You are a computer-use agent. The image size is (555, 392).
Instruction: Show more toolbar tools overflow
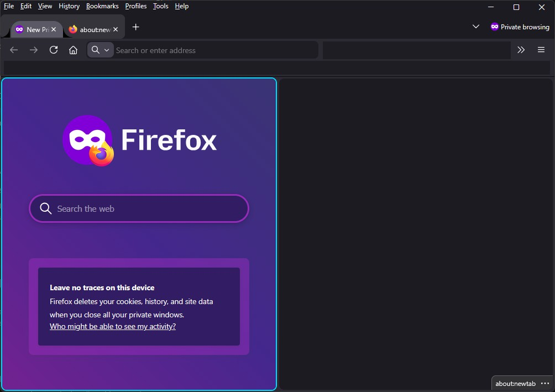pos(521,50)
